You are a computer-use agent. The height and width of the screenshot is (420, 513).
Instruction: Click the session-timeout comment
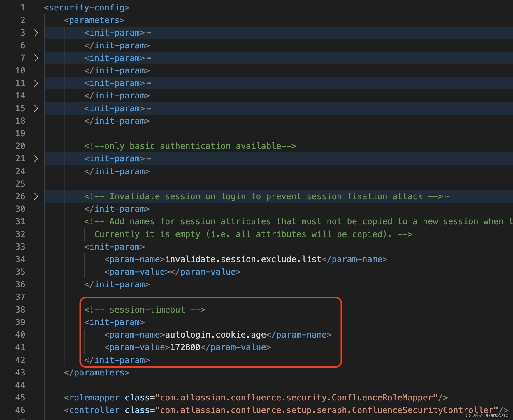point(145,310)
